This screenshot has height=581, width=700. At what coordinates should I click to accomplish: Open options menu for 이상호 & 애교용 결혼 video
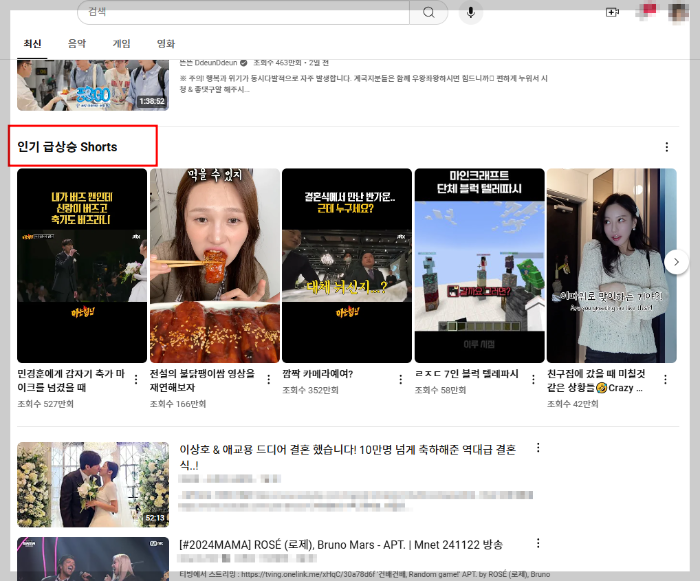coord(538,447)
